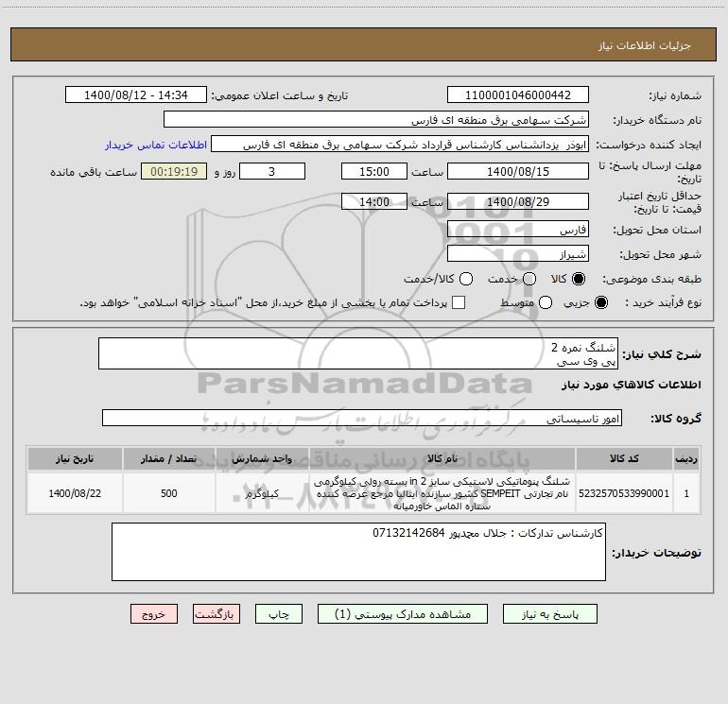This screenshot has height=704, width=728.
Task: Select the خدمت radio button
Action: tap(529, 279)
